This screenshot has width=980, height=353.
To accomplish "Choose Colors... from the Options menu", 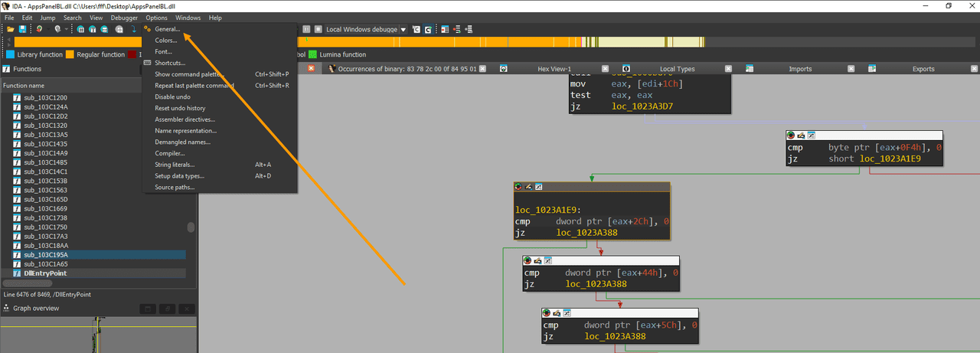I will click(x=166, y=40).
